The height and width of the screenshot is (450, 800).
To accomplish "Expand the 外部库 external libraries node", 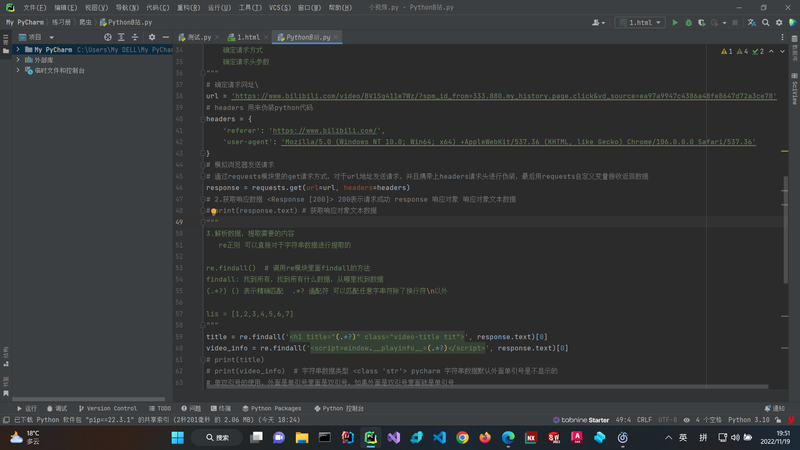I will click(x=18, y=60).
